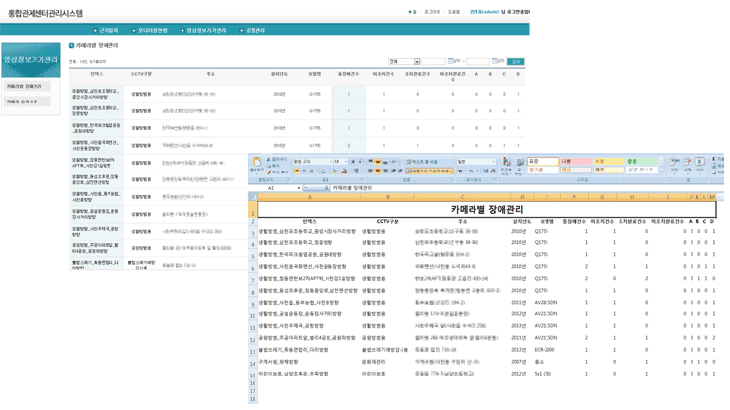Select Excel column header C
Image resolution: width=730 pixels, height=410 pixels.
pyautogui.click(x=462, y=197)
